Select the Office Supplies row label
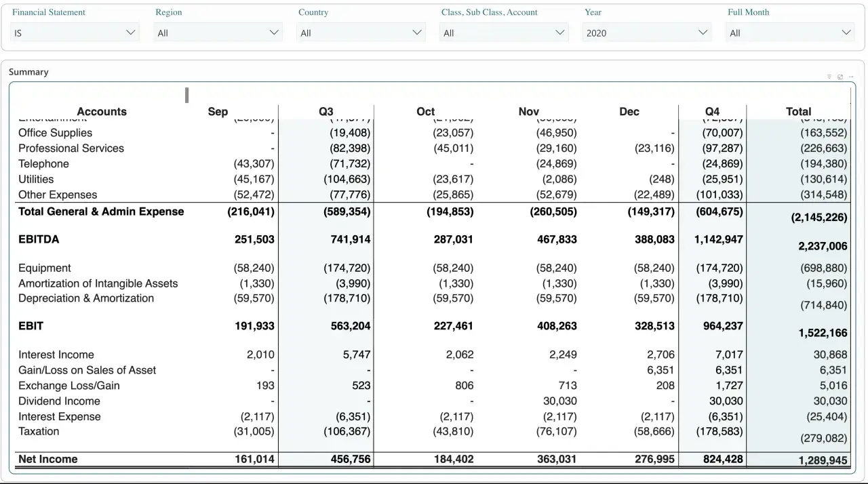The width and height of the screenshot is (868, 484). point(55,133)
